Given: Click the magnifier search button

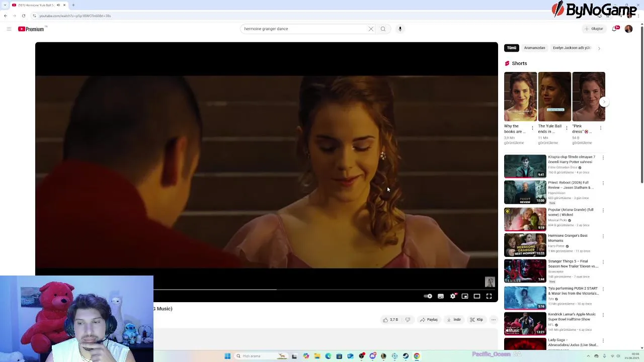Looking at the screenshot, I should click(x=383, y=29).
